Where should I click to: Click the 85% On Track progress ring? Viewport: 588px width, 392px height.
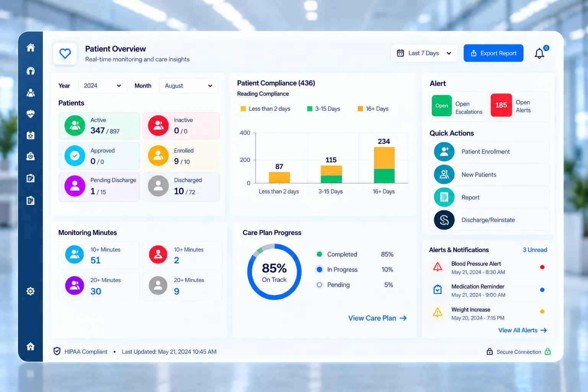coord(274,272)
